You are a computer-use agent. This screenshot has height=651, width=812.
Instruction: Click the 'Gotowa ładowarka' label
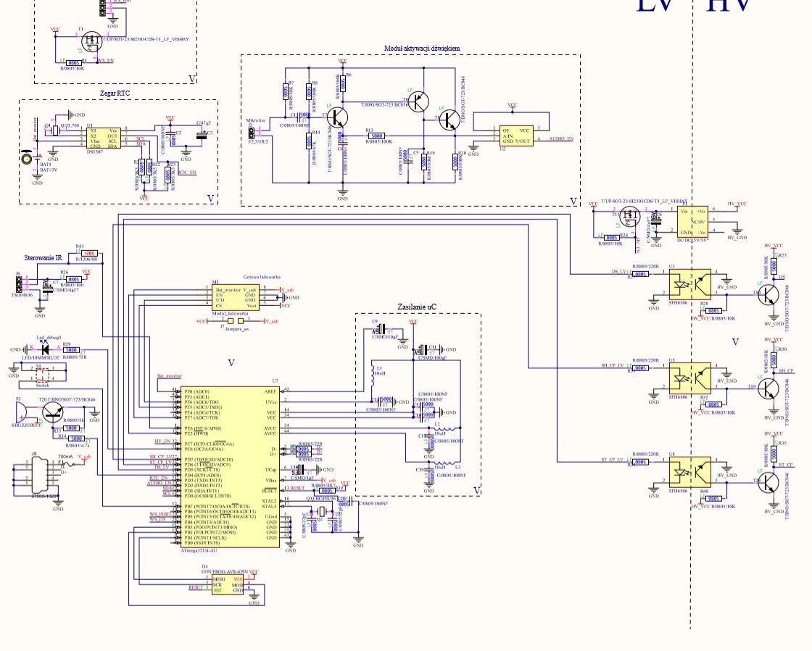pos(262,277)
